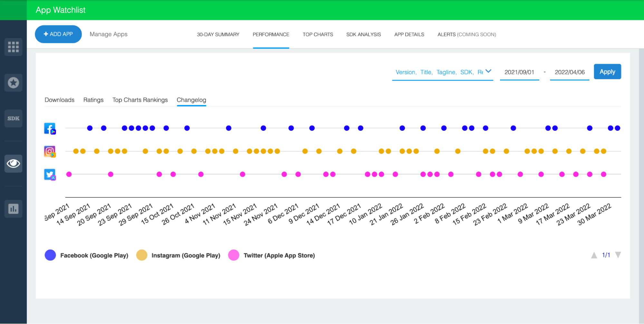Click the + ADD APP button

(58, 34)
